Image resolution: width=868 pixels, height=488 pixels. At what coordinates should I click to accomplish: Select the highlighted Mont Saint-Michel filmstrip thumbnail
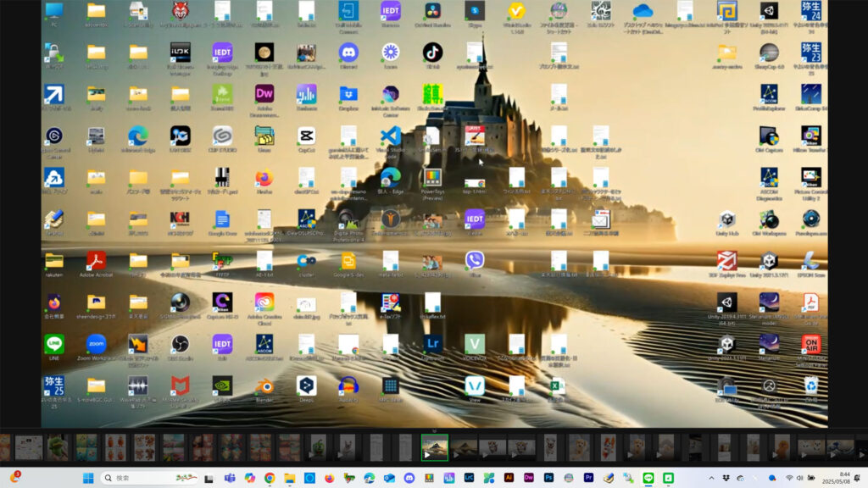435,447
